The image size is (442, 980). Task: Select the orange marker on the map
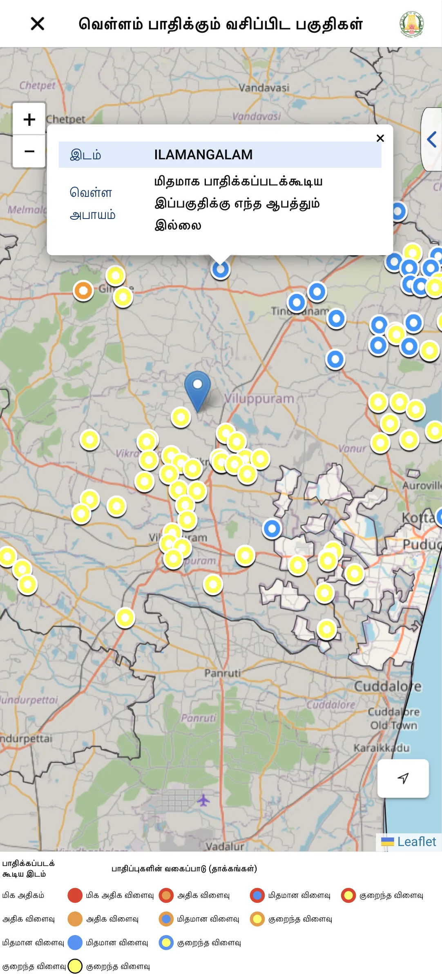pos(83,291)
